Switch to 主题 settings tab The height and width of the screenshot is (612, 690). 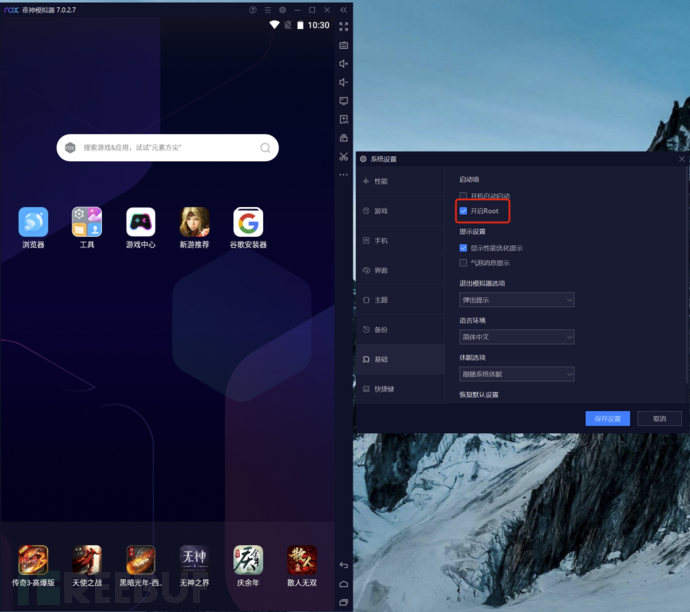[400, 300]
